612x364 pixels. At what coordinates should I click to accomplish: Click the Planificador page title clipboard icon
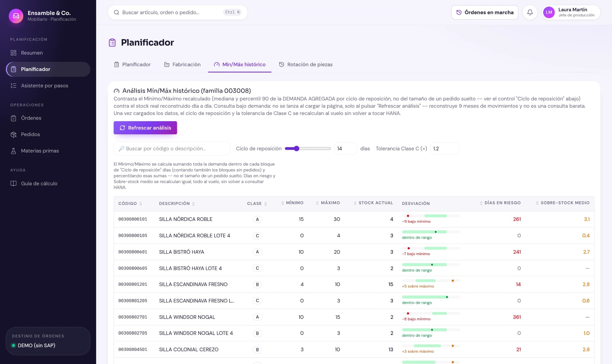click(112, 43)
